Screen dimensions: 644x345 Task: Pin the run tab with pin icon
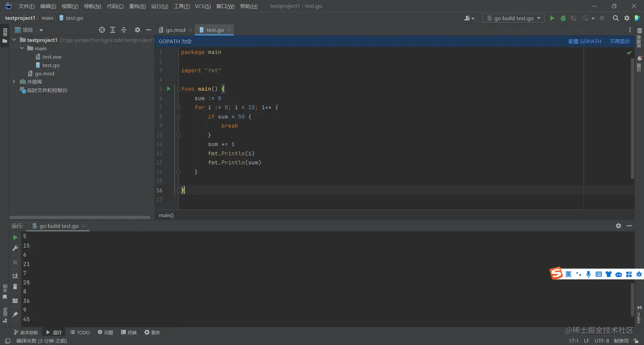pos(15,314)
